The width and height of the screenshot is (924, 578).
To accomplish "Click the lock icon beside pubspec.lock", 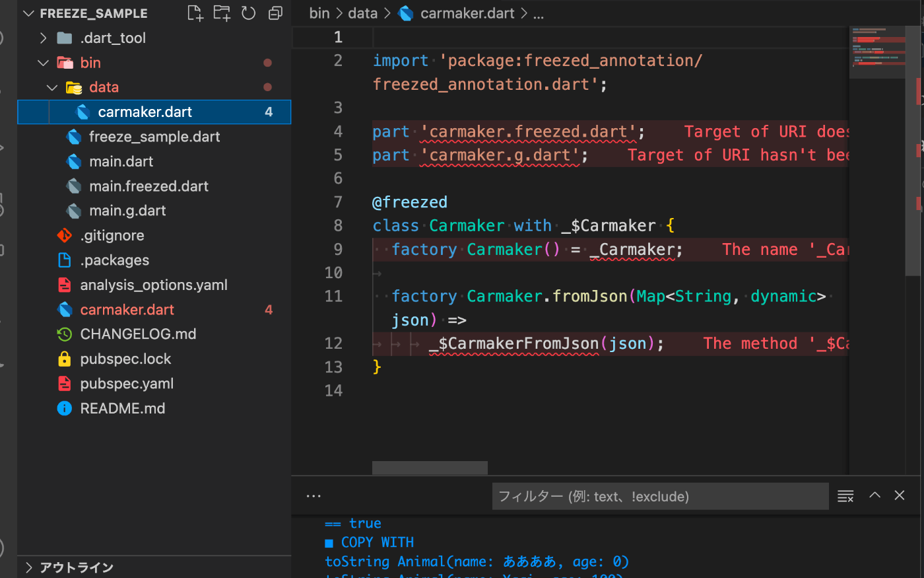I will (65, 359).
